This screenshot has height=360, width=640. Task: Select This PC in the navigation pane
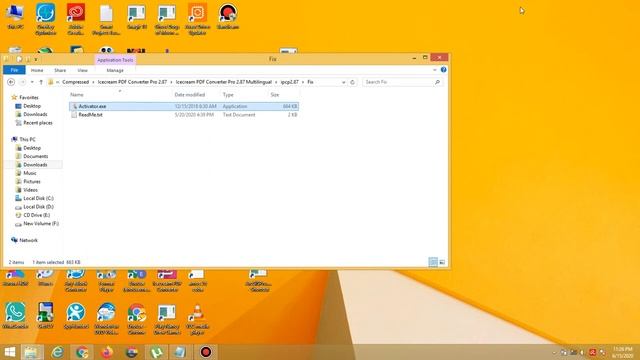pos(27,140)
